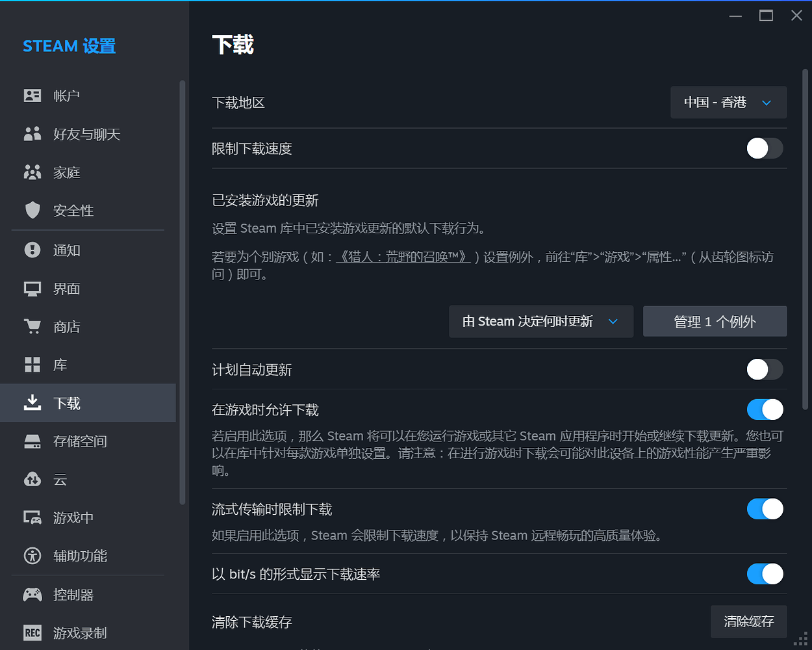812x650 pixels.
Task: Click the 已安装游戏的更新 heading
Action: [265, 200]
